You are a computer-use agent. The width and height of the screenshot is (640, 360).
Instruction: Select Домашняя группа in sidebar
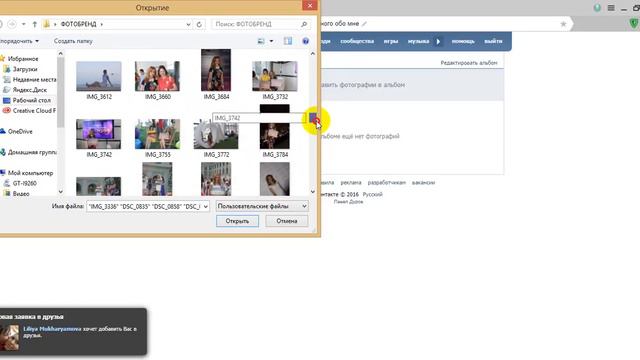point(32,152)
